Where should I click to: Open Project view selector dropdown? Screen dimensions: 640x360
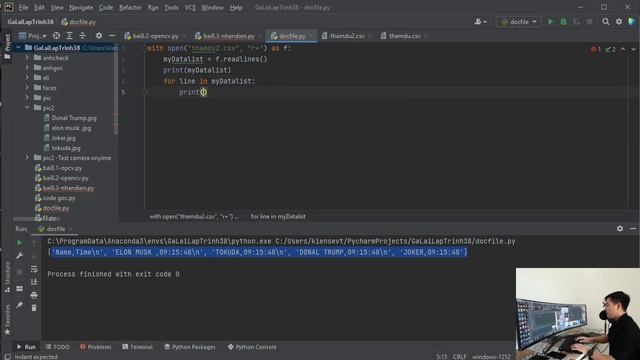tap(33, 36)
